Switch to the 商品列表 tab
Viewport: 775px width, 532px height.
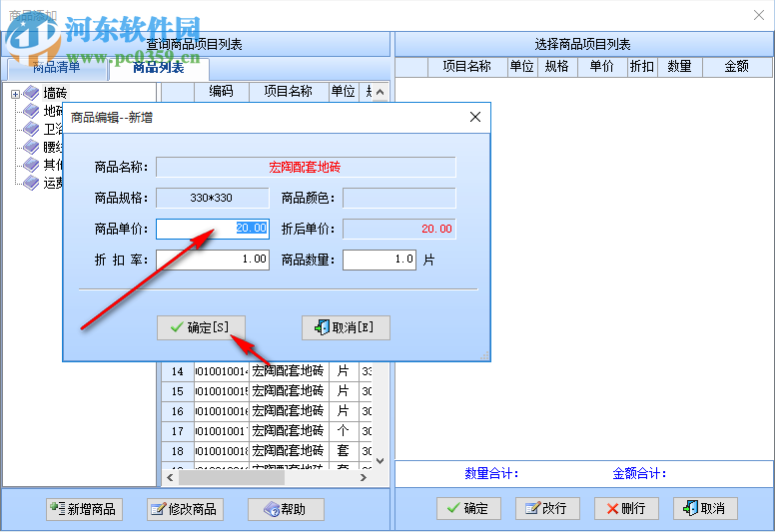pos(159,68)
